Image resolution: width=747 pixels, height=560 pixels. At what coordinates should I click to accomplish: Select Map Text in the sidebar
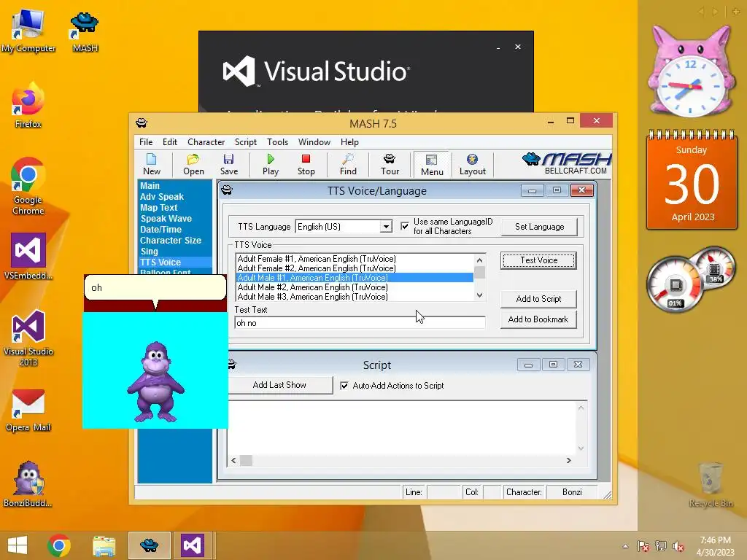pos(158,208)
